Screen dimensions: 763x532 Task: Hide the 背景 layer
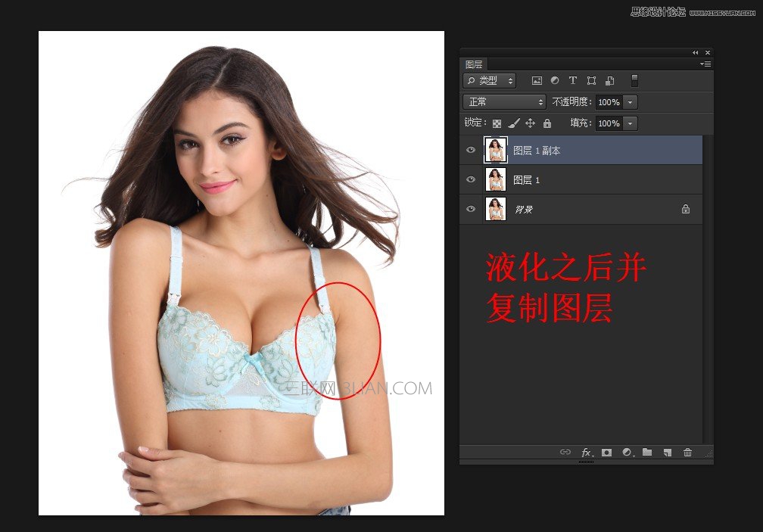[471, 209]
